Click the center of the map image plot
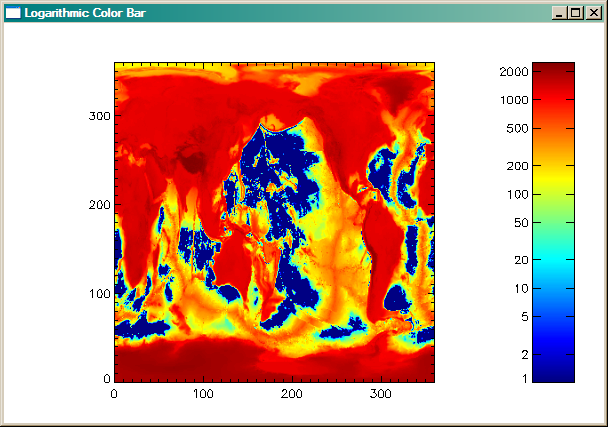 tap(274, 222)
